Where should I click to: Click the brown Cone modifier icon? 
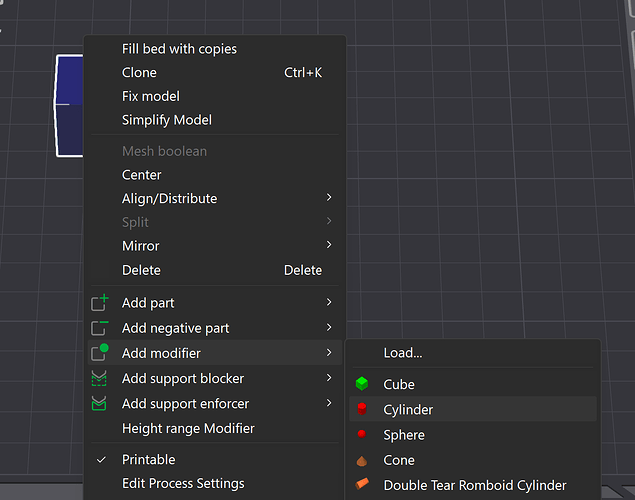(x=362, y=460)
